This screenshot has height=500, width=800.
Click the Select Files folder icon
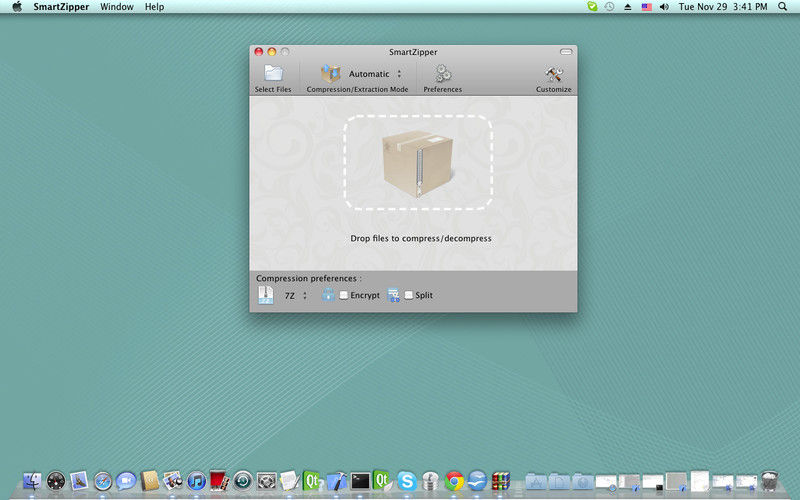pyautogui.click(x=273, y=73)
